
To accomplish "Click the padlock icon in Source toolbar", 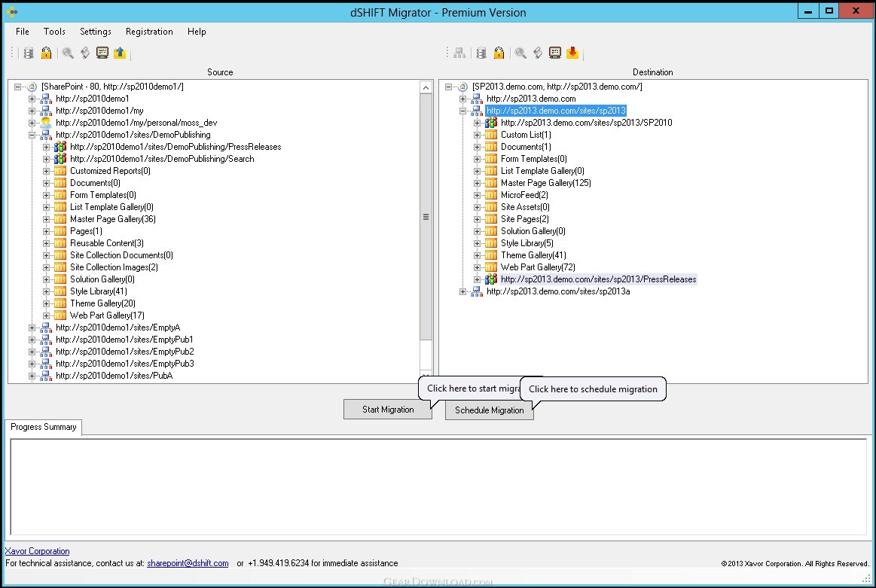I will 47,53.
